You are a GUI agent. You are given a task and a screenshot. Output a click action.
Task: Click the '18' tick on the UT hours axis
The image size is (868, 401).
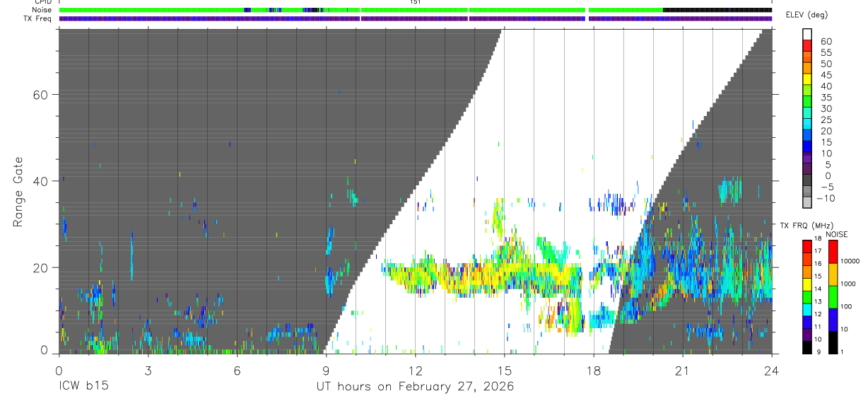click(594, 370)
